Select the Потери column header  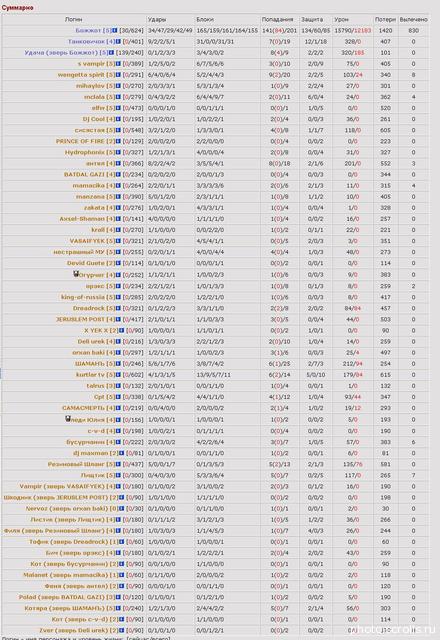click(x=385, y=20)
